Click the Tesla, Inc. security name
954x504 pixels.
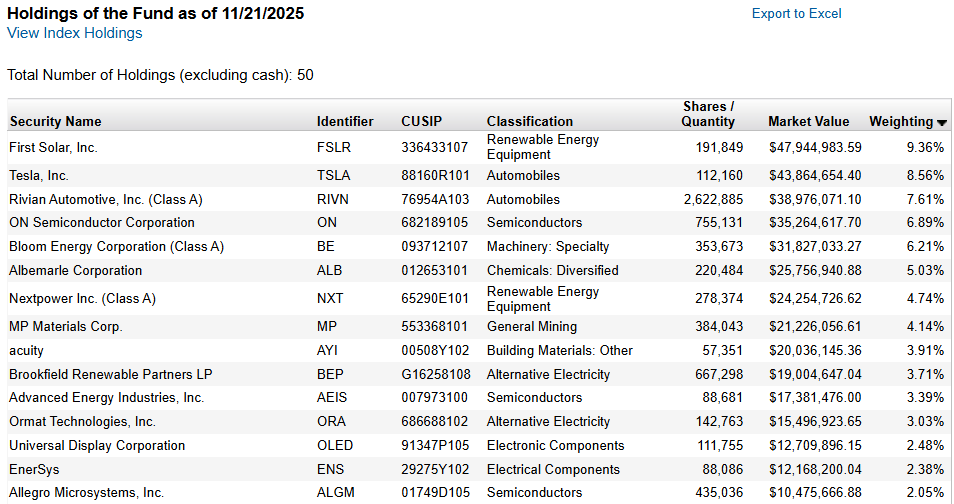point(39,175)
